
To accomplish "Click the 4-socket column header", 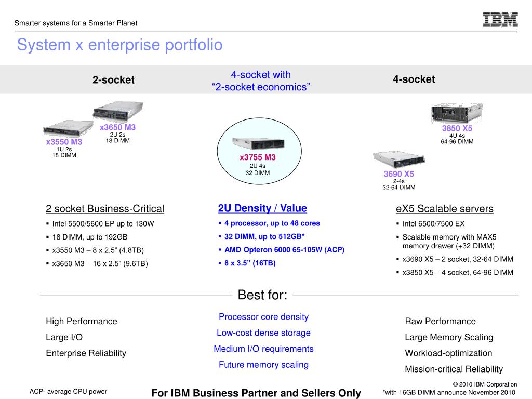I will point(414,79).
